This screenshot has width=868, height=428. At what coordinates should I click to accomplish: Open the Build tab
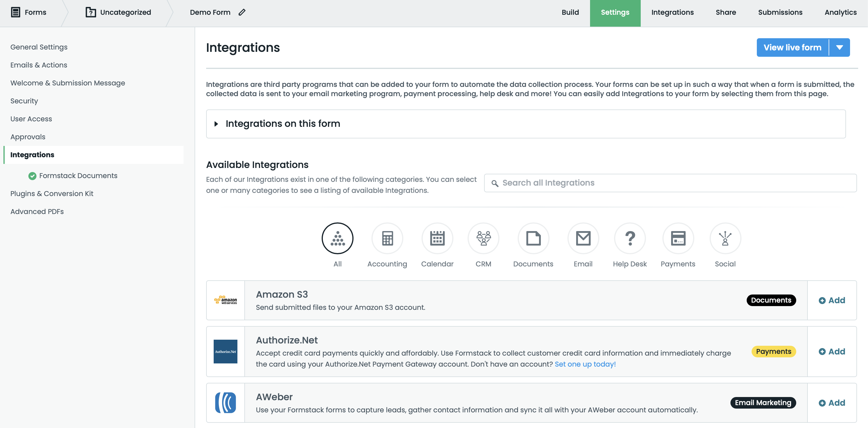tap(570, 12)
